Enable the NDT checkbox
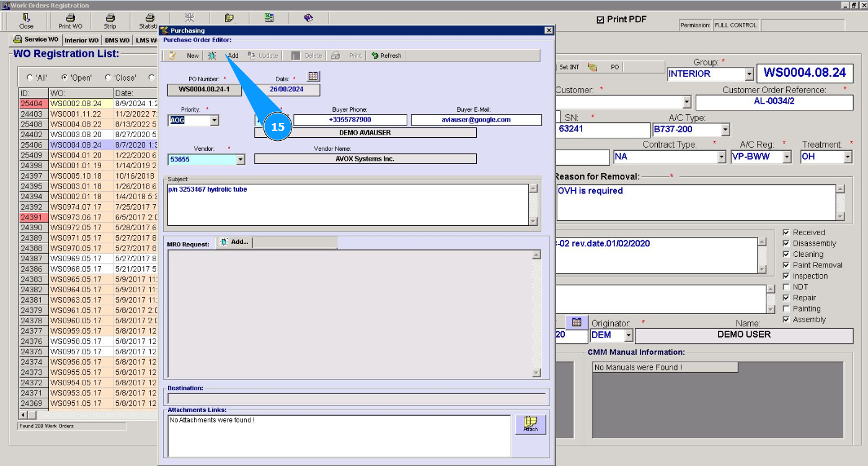The width and height of the screenshot is (868, 466). [x=786, y=287]
